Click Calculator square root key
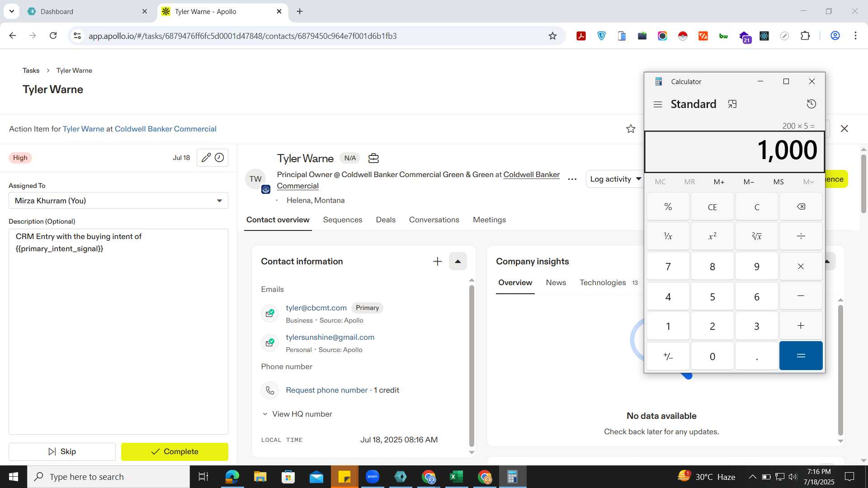The image size is (868, 488). point(756,236)
